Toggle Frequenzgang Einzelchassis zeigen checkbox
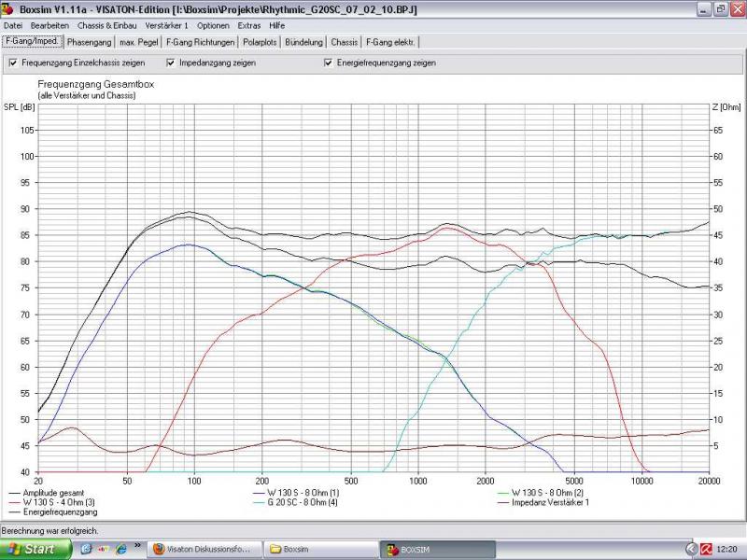This screenshot has width=747, height=560. click(14, 63)
